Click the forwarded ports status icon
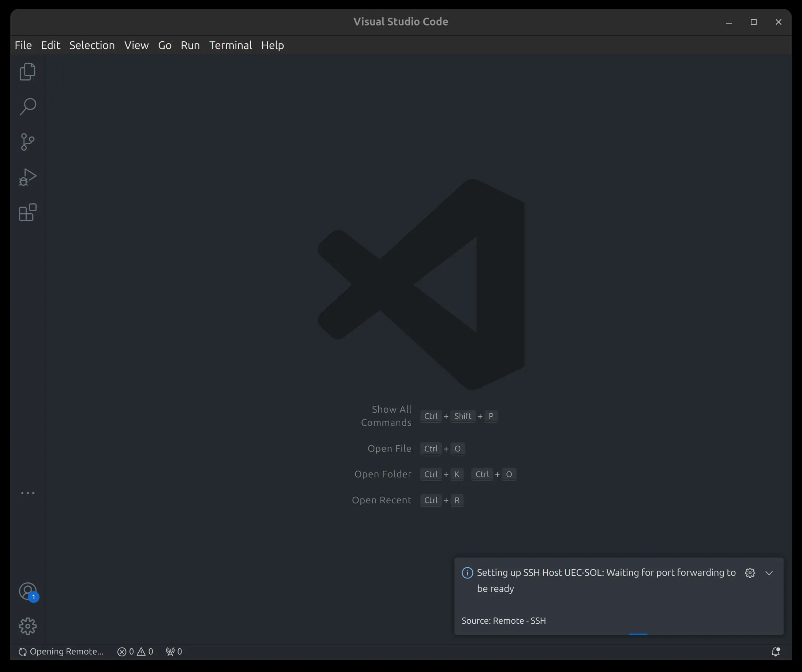The width and height of the screenshot is (802, 672). [x=174, y=652]
